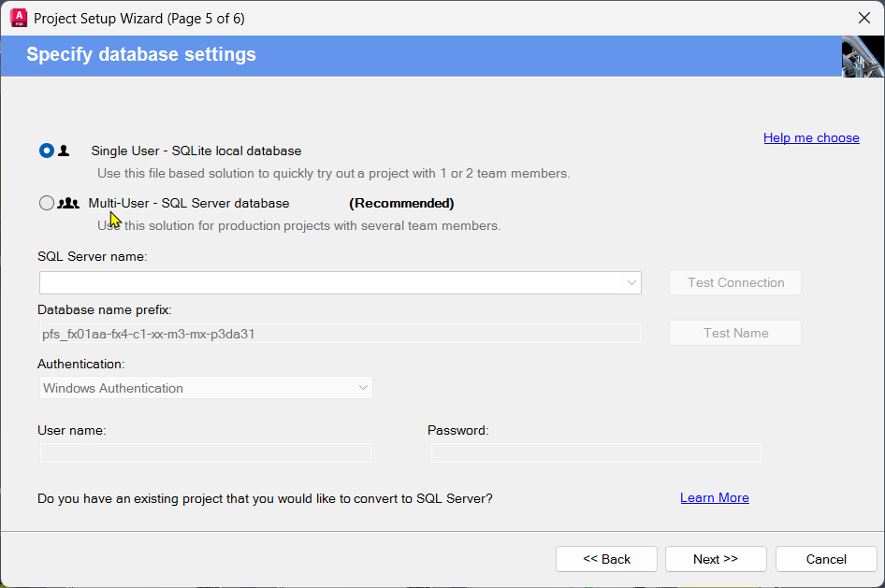Close the Project Setup Wizard window
The image size is (885, 588).
(864, 18)
